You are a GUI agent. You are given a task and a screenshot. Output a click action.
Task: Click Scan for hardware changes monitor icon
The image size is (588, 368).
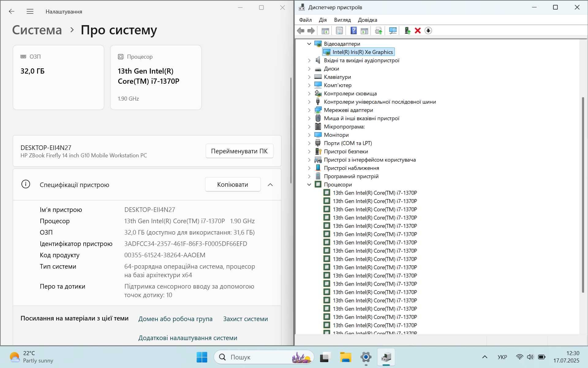tap(393, 31)
